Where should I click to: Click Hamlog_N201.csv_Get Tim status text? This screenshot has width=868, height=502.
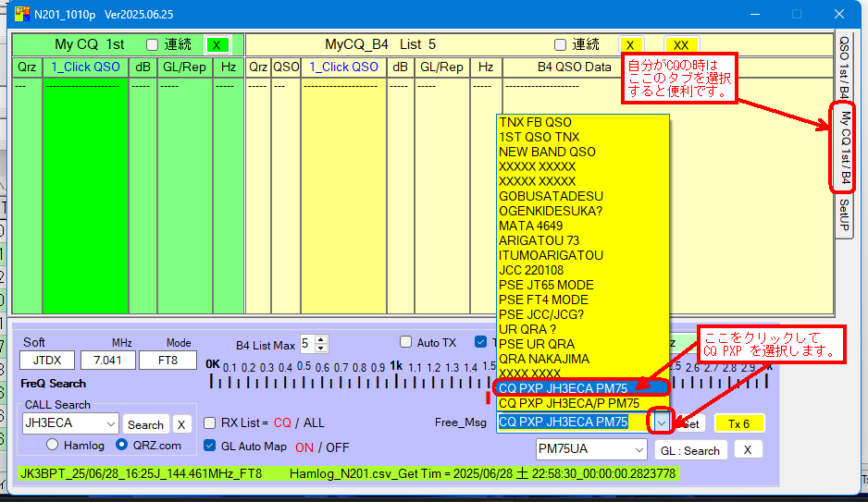[x=482, y=474]
